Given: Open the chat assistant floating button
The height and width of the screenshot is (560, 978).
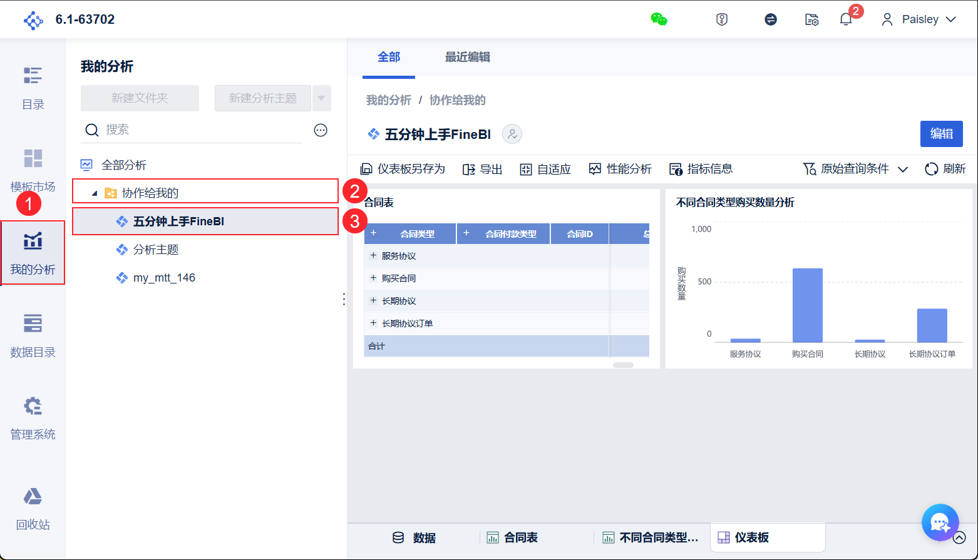Looking at the screenshot, I should (x=940, y=522).
